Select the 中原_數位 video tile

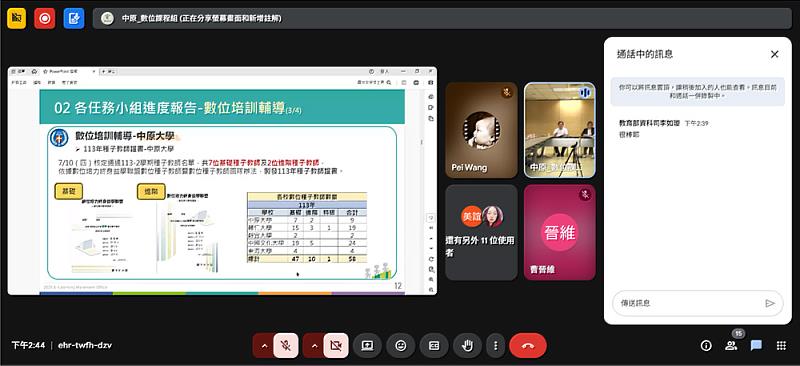pyautogui.click(x=560, y=130)
